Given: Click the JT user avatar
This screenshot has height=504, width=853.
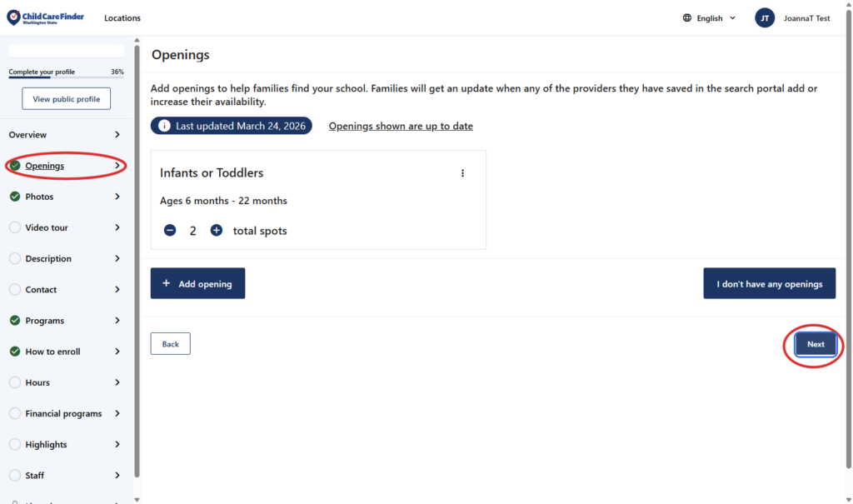Looking at the screenshot, I should click(765, 18).
